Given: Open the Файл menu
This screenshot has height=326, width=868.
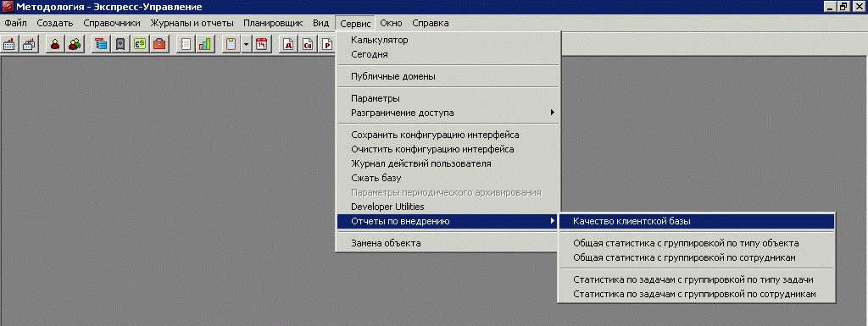Looking at the screenshot, I should tap(15, 23).
